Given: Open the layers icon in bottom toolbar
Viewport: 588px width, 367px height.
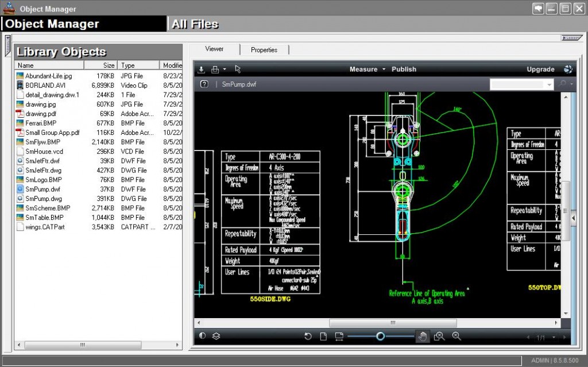Looking at the screenshot, I should click(216, 336).
